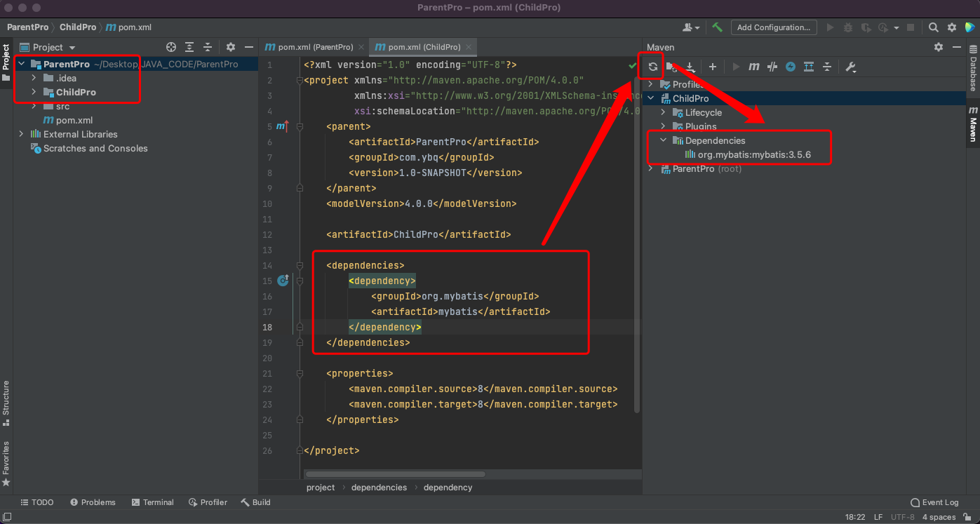980x524 pixels.
Task: Open Favorites side tool window
Action: pos(6,464)
